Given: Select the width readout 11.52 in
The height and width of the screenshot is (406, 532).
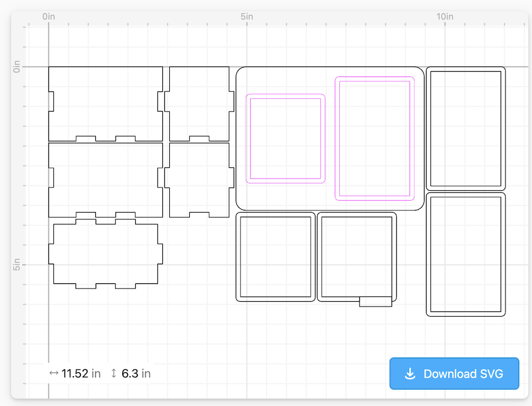Looking at the screenshot, I should [x=81, y=374].
